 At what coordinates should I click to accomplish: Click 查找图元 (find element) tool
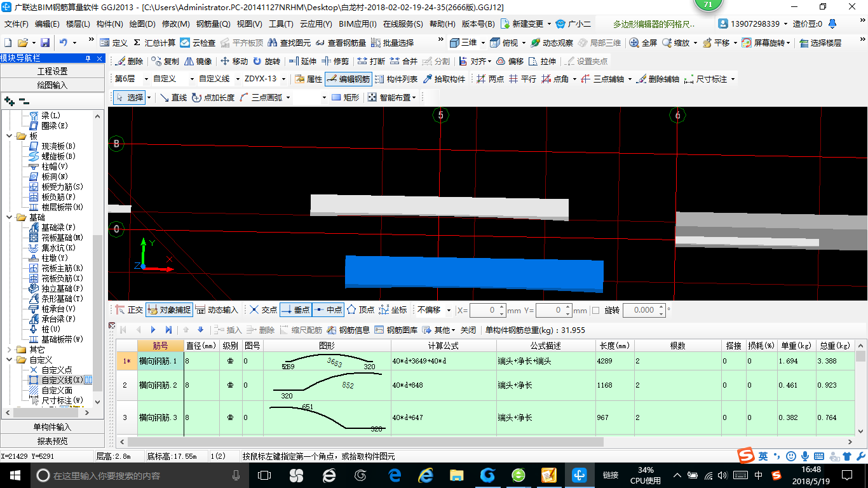tap(290, 43)
